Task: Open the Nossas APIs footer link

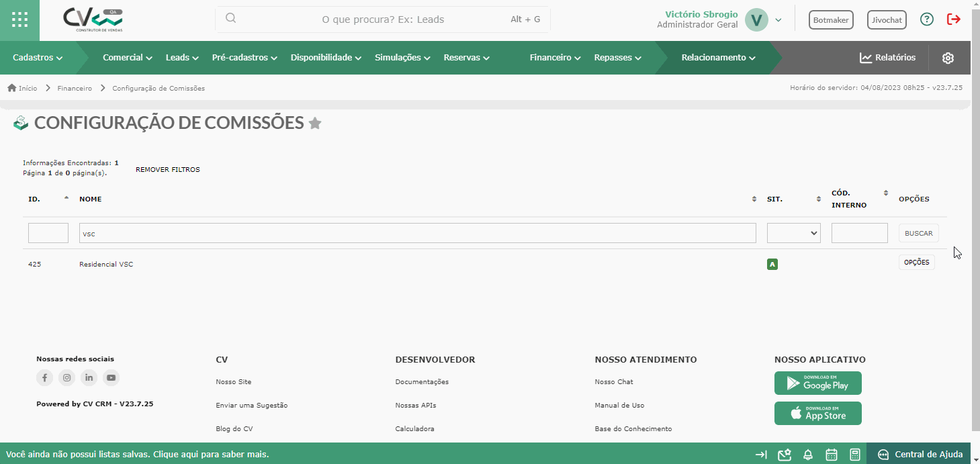Action: tap(416, 406)
